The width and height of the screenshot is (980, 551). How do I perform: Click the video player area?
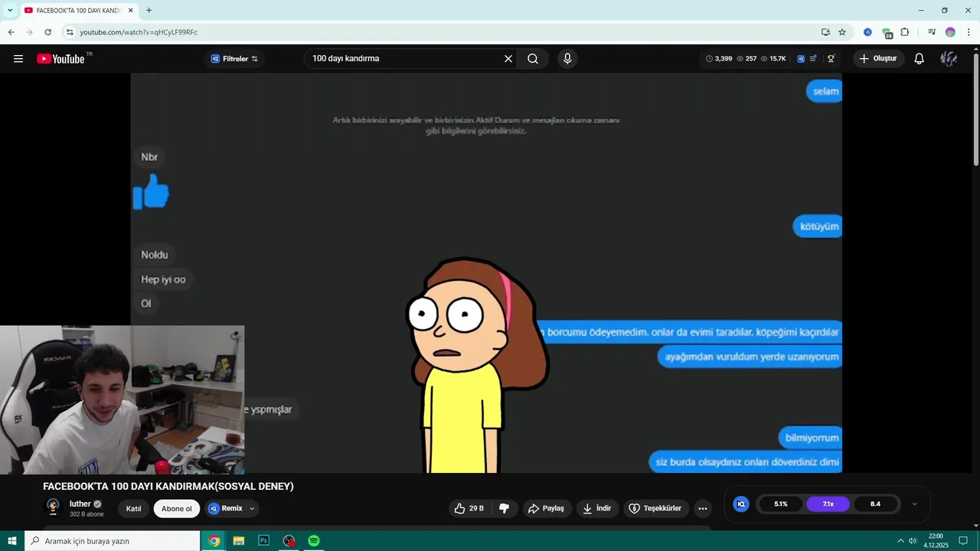[486, 273]
